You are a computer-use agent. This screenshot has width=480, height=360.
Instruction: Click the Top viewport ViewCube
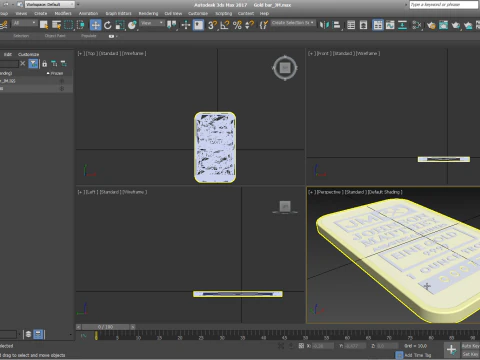click(x=285, y=68)
